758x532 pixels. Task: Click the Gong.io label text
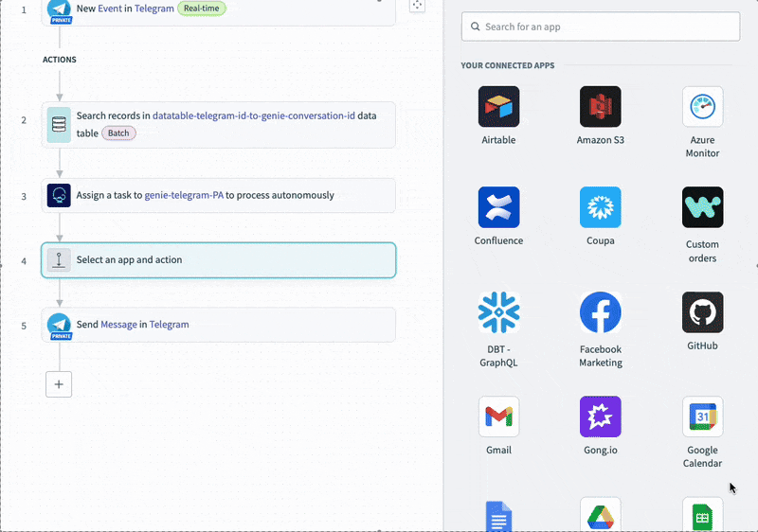(x=601, y=450)
